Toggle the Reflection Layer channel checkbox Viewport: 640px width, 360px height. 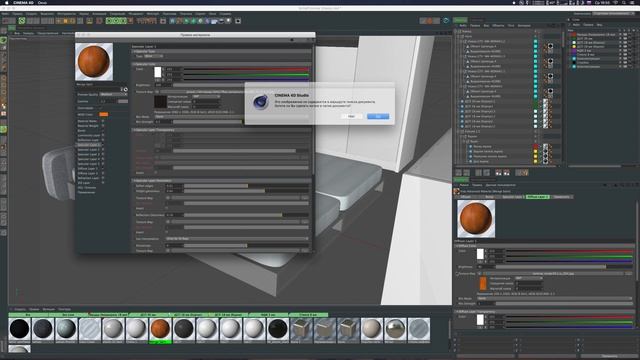(x=103, y=140)
